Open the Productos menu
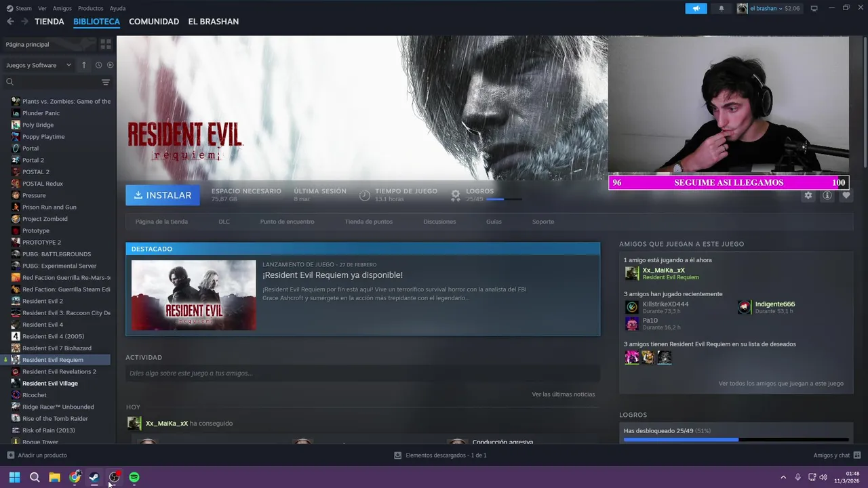This screenshot has height=488, width=868. [x=90, y=8]
